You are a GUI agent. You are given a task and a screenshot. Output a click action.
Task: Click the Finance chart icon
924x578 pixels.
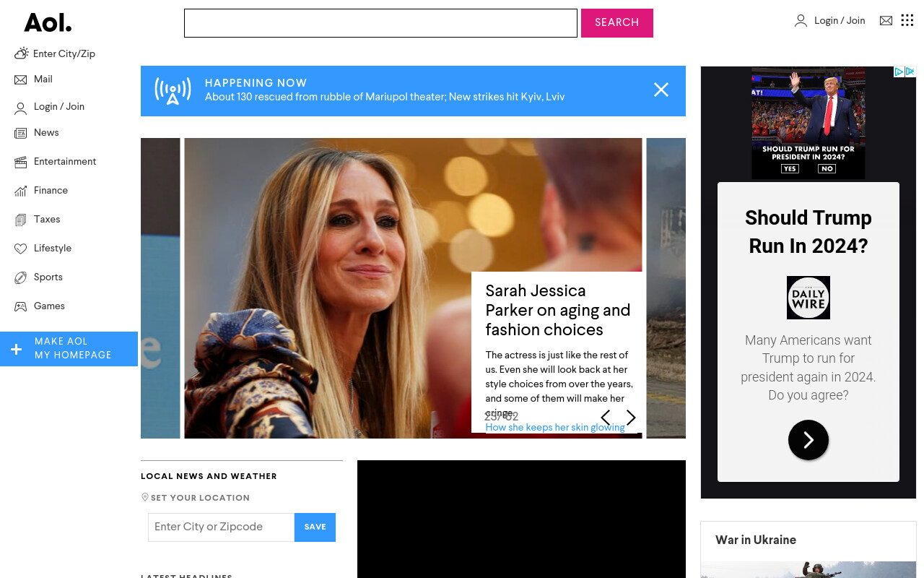click(x=20, y=191)
